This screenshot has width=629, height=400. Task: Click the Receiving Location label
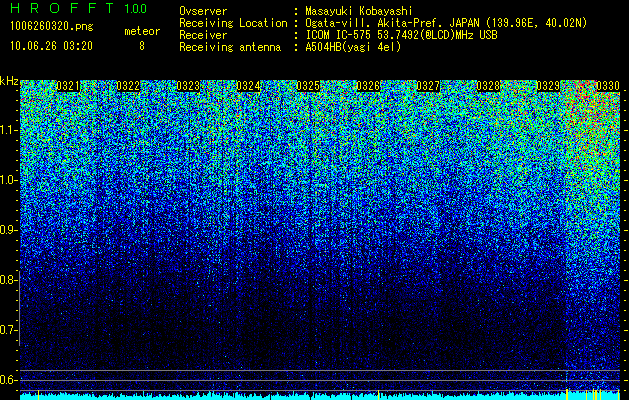pos(233,23)
